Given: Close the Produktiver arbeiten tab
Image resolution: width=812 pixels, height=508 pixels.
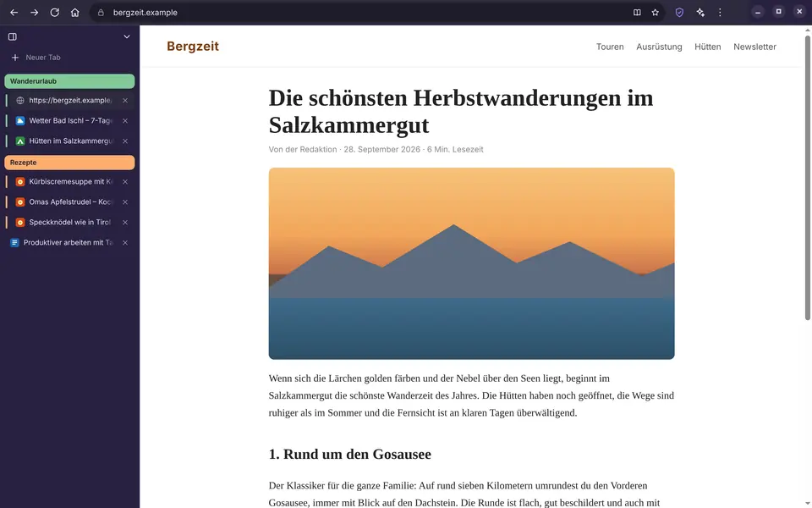Looking at the screenshot, I should [125, 243].
